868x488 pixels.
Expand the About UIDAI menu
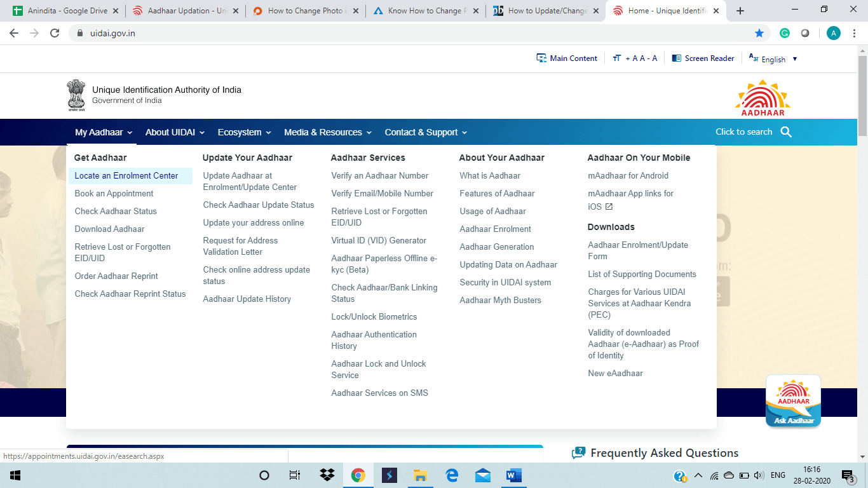pyautogui.click(x=175, y=132)
